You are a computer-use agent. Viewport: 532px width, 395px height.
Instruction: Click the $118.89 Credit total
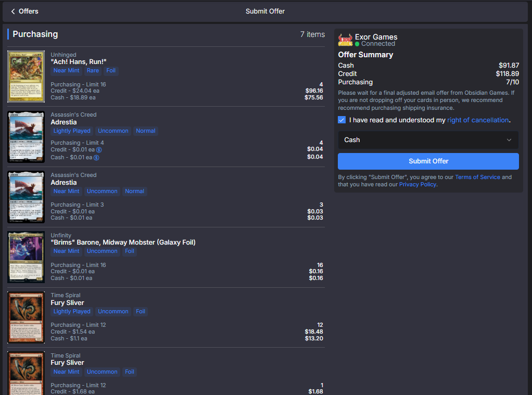(x=507, y=73)
